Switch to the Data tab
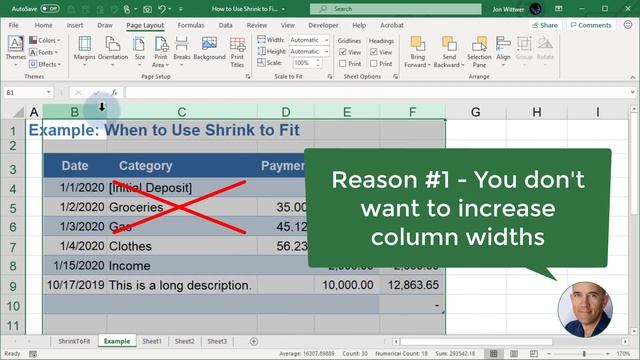 (x=225, y=25)
